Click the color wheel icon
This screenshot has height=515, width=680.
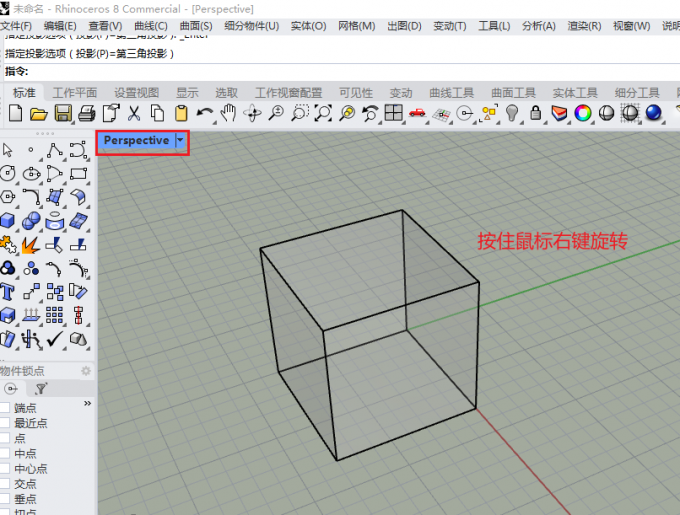click(583, 114)
